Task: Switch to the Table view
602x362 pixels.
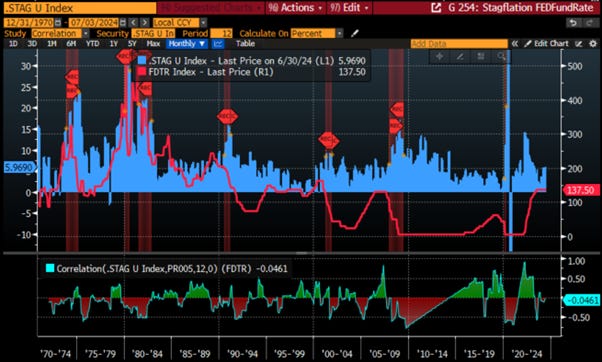Action: pyautogui.click(x=245, y=44)
